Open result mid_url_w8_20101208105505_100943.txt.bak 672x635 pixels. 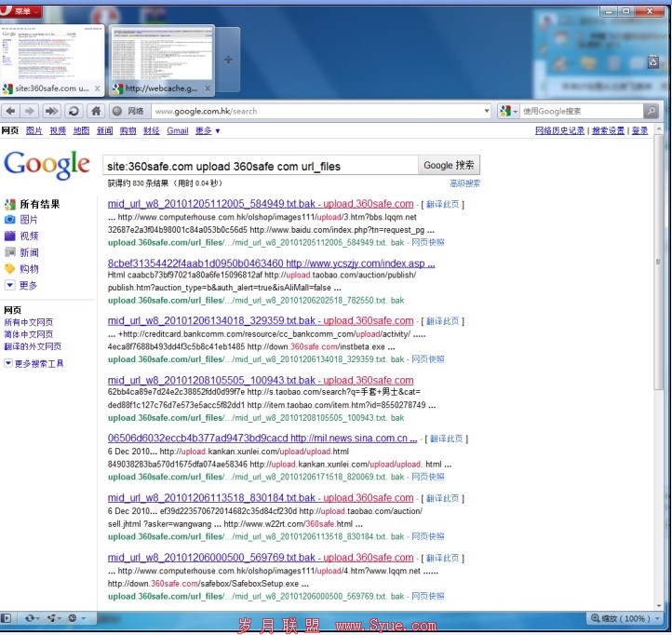pyautogui.click(x=261, y=380)
